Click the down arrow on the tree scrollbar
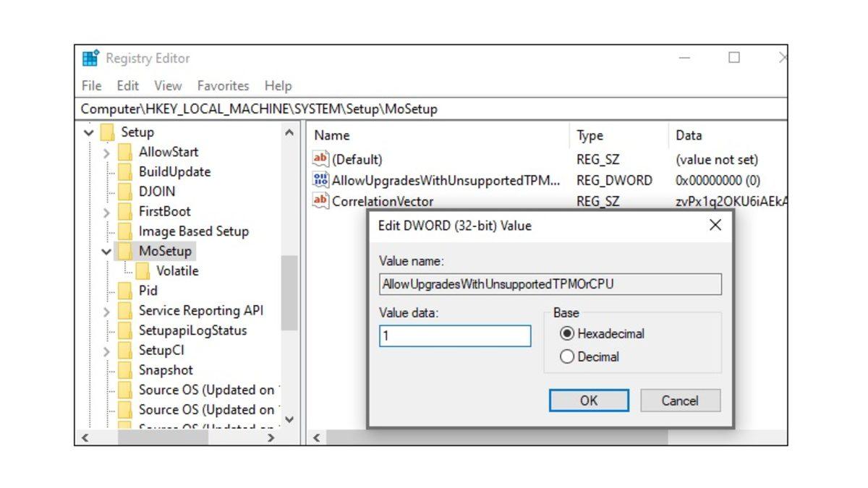Screen dimensions: 868x488 289,419
